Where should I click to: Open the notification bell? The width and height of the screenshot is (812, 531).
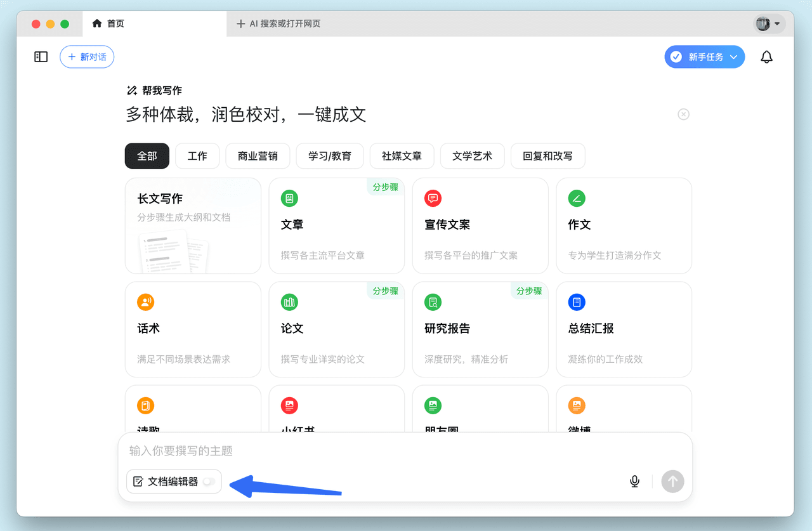(766, 57)
